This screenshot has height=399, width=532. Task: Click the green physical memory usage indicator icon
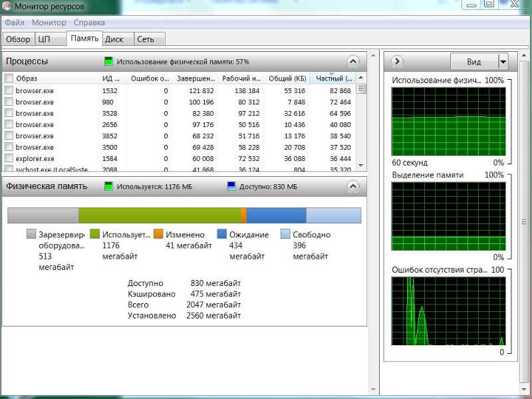(x=109, y=62)
